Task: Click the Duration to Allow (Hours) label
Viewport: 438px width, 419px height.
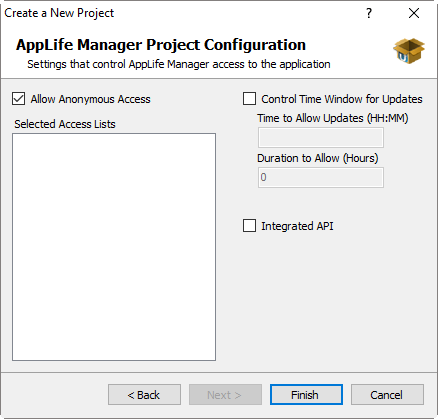Action: coord(318,158)
